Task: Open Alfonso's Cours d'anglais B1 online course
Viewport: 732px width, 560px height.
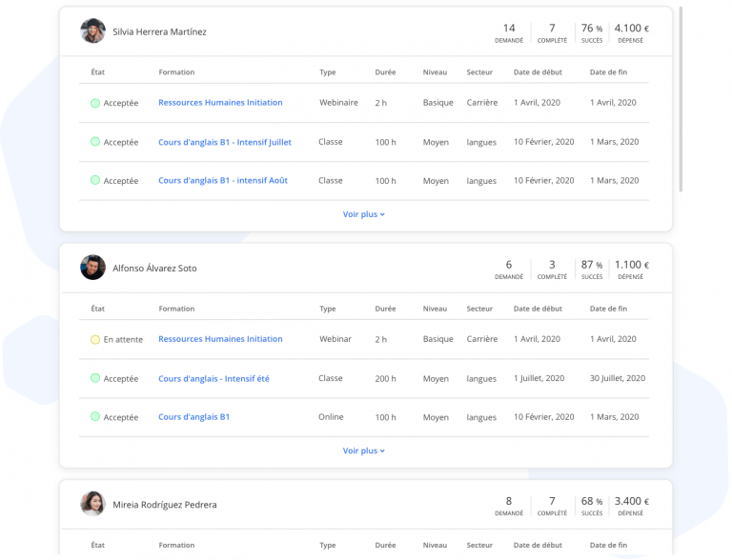Action: coord(193,417)
